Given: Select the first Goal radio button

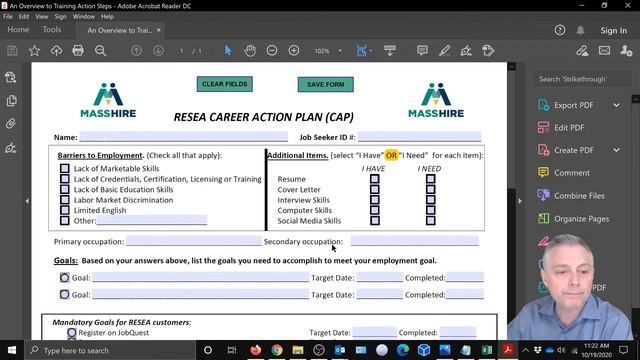Looking at the screenshot, I should [64, 278].
